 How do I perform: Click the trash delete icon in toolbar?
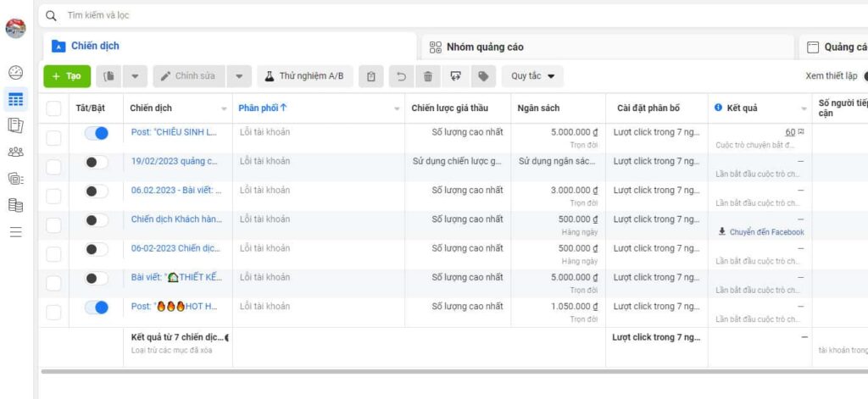pos(428,76)
